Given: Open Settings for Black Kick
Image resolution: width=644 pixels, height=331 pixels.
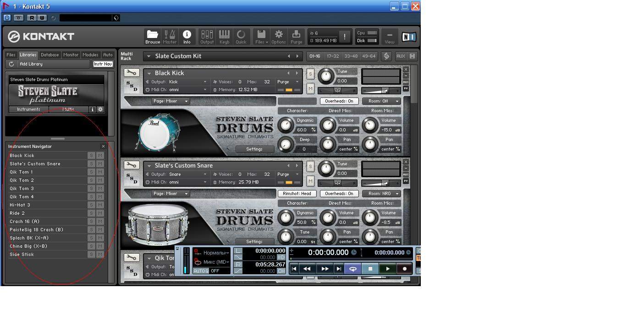Looking at the screenshot, I should (x=254, y=149).
